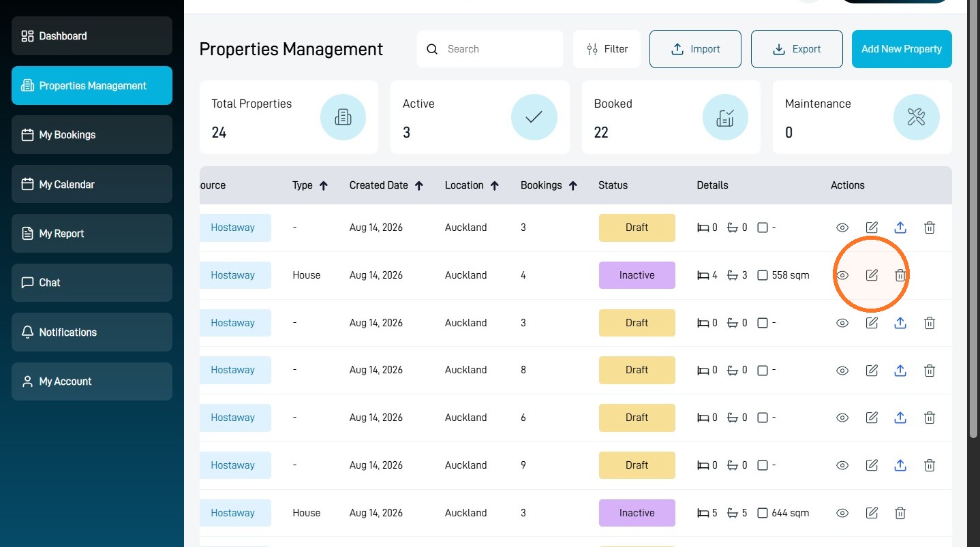980x547 pixels.
Task: View the 644 sqm house property
Action: click(x=842, y=513)
